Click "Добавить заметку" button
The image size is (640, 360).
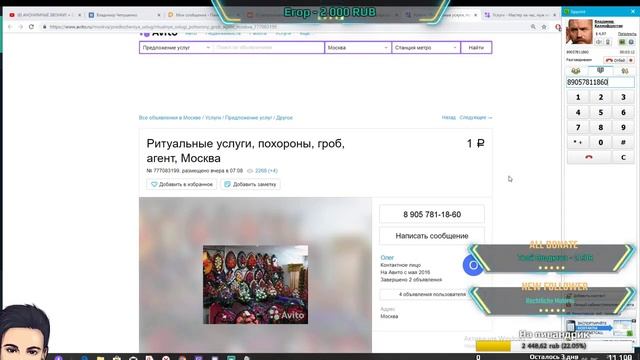click(x=250, y=184)
